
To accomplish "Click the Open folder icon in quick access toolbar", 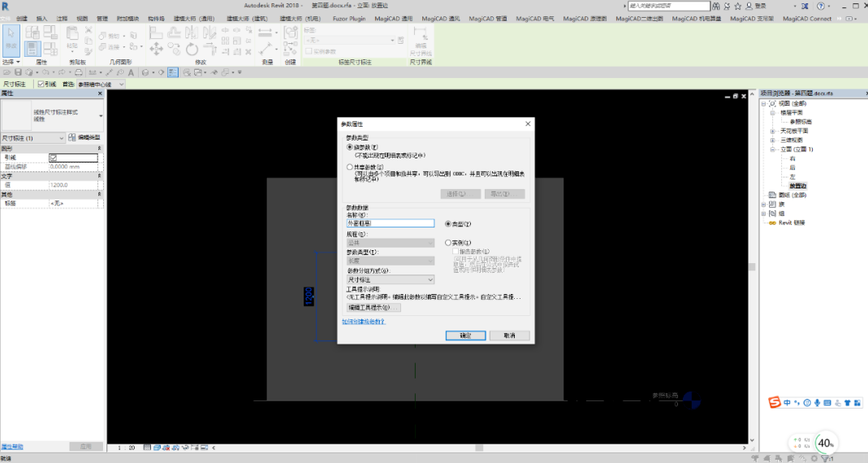I will click(x=6, y=72).
